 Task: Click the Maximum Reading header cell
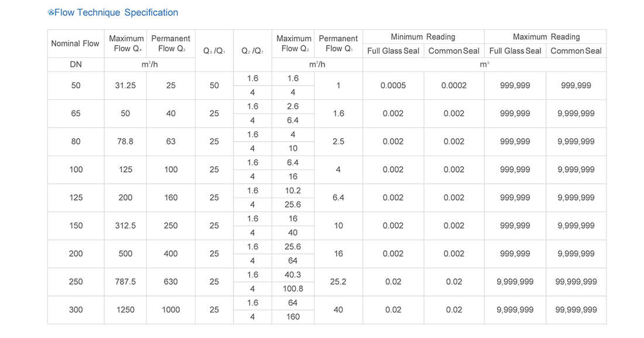(546, 37)
